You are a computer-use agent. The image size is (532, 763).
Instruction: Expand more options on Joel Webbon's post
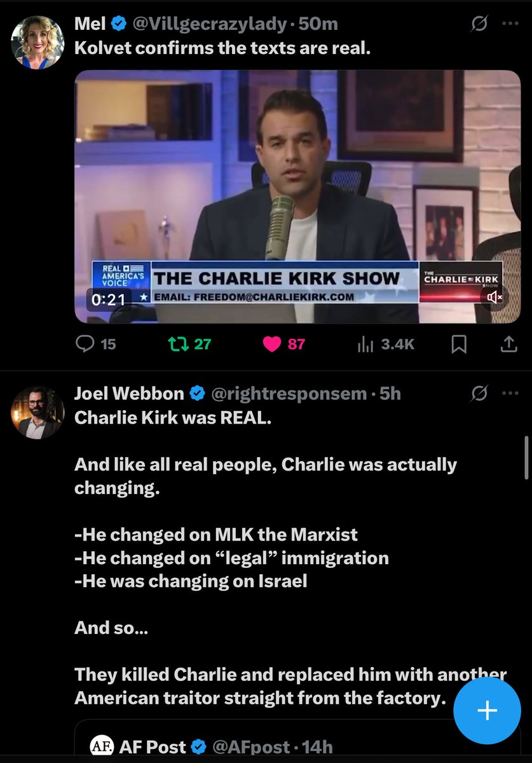click(x=510, y=394)
